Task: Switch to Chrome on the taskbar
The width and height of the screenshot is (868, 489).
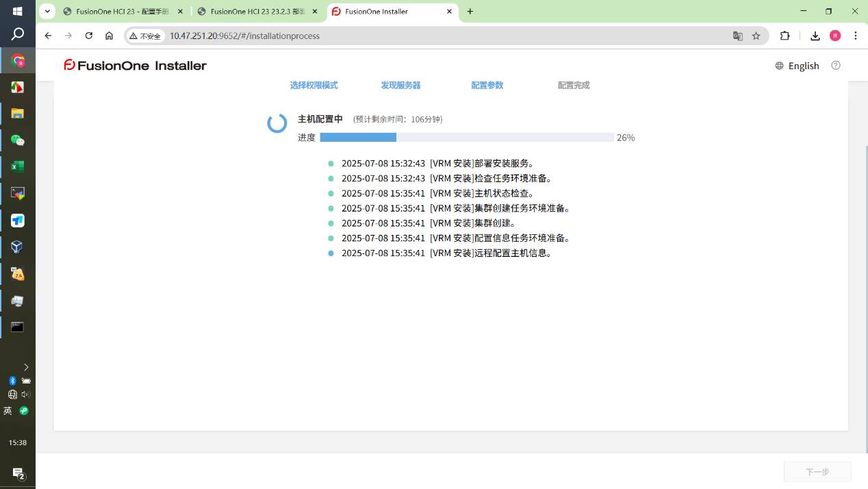Action: coord(18,61)
